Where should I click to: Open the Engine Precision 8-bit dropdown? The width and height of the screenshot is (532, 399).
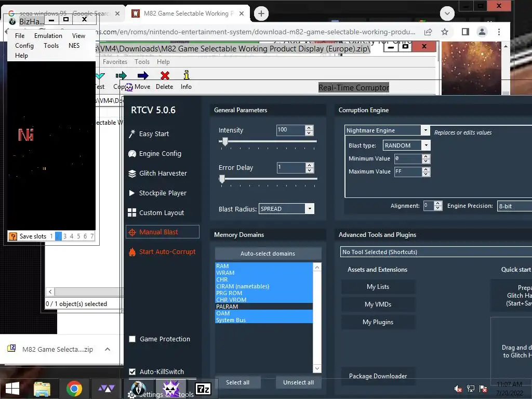point(515,206)
